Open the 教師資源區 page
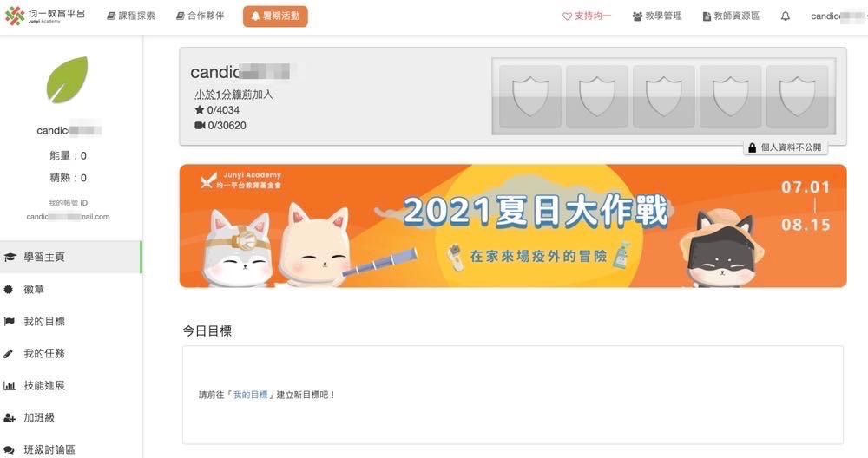This screenshot has width=868, height=458. point(731,16)
